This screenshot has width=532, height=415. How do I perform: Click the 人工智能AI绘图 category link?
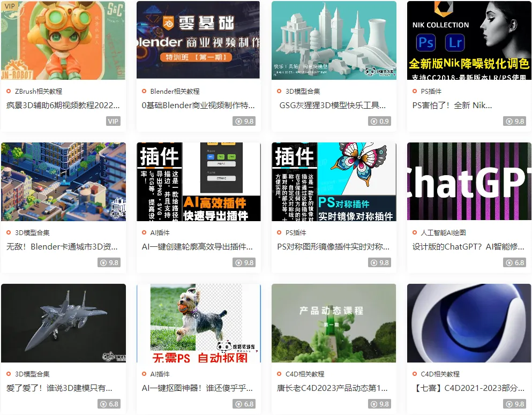point(443,232)
